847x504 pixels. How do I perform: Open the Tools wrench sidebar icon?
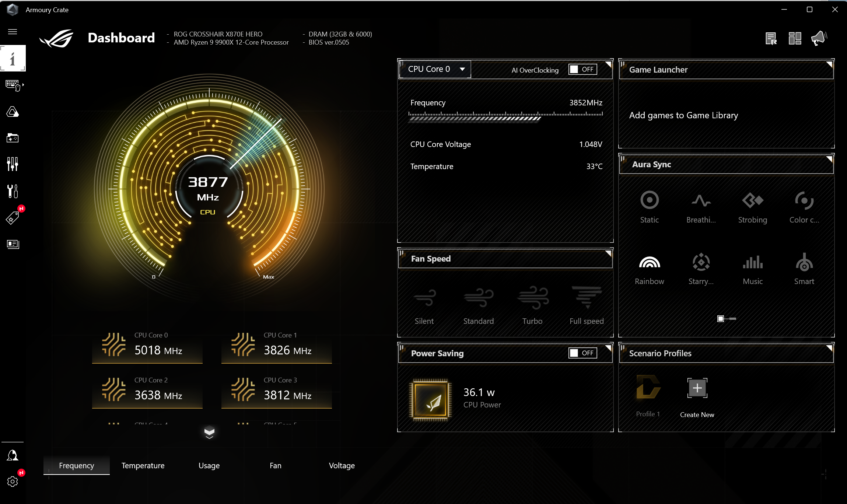(x=13, y=191)
